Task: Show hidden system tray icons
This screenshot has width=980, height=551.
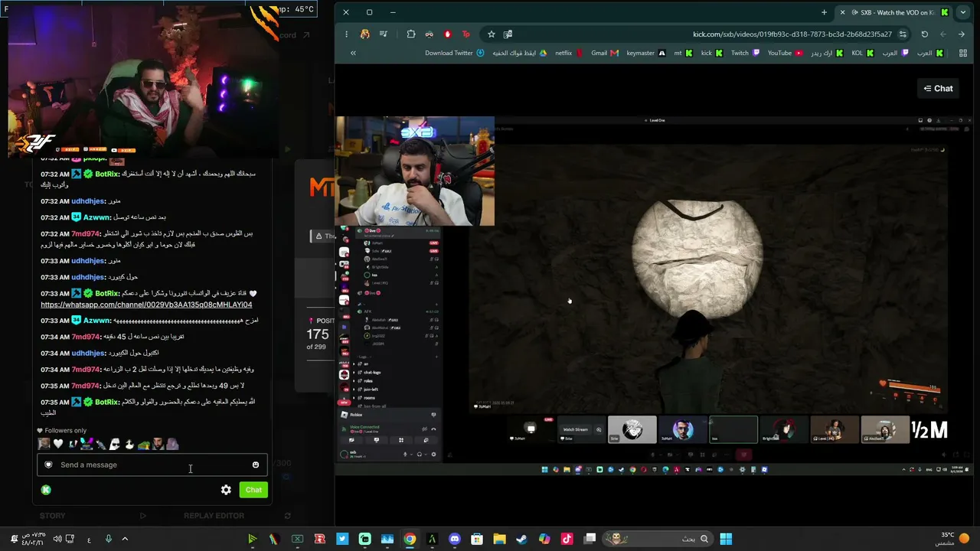Action: click(125, 540)
